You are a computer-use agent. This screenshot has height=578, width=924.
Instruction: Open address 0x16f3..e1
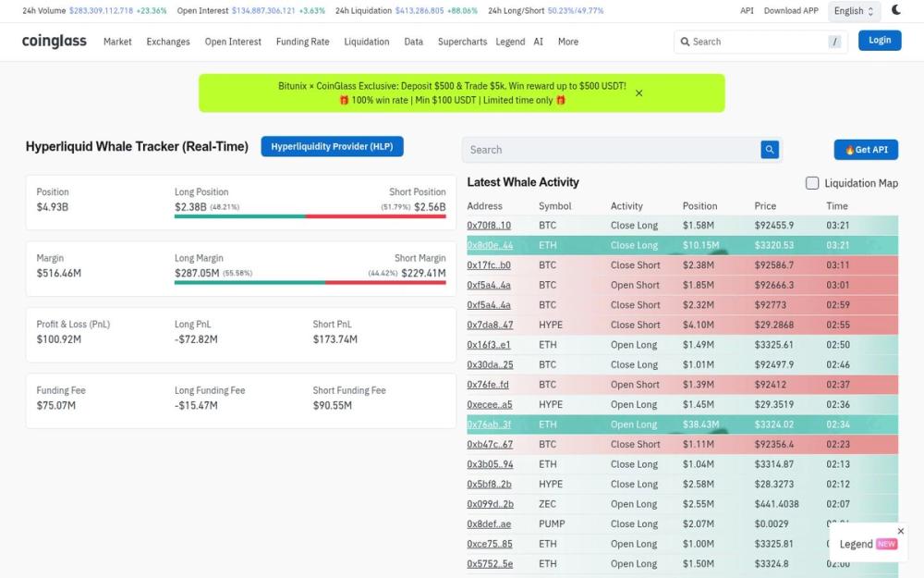489,345
